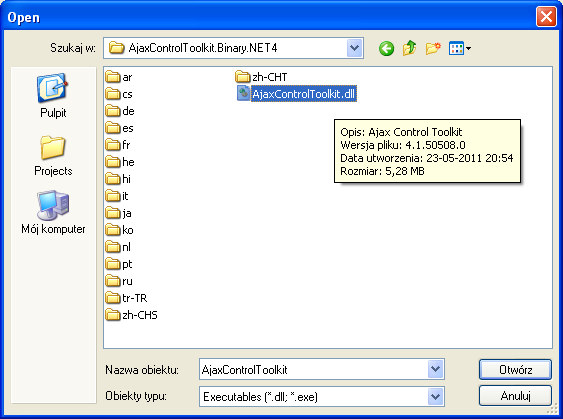563x419 pixels.
Task: Go back with the green arrow button
Action: click(386, 48)
